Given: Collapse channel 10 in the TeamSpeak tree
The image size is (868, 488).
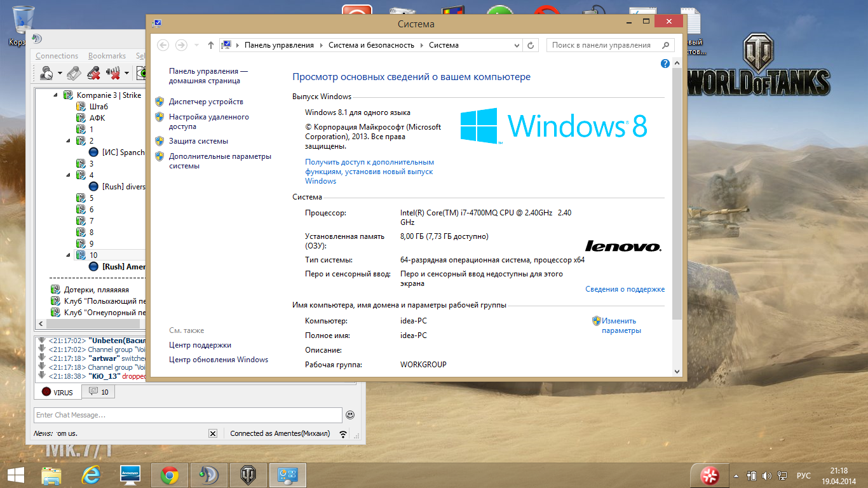Looking at the screenshot, I should (69, 255).
